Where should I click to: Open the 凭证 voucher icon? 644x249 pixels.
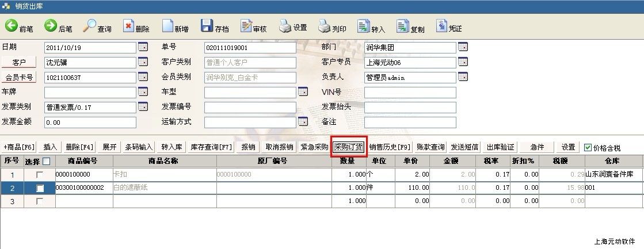pyautogui.click(x=441, y=26)
